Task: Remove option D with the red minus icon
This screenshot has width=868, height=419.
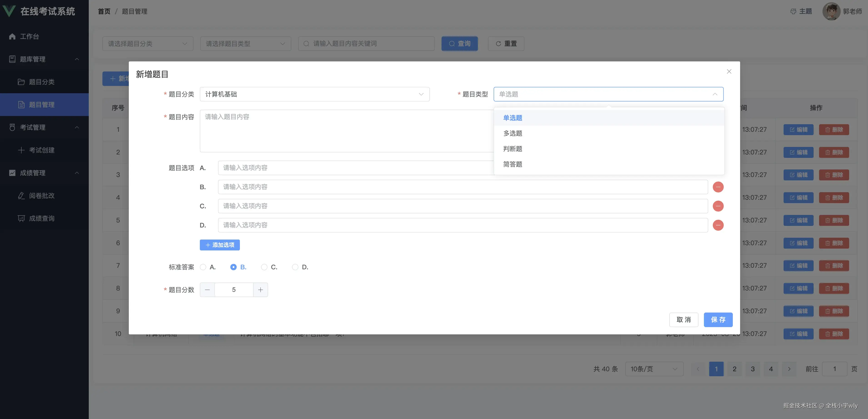Action: coord(718,225)
